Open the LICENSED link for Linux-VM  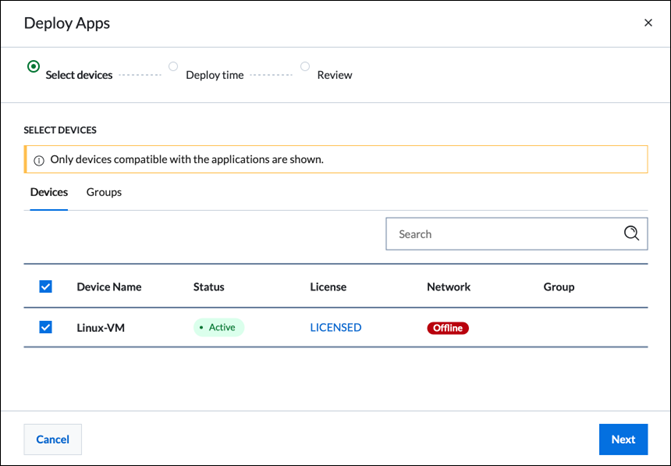(336, 328)
